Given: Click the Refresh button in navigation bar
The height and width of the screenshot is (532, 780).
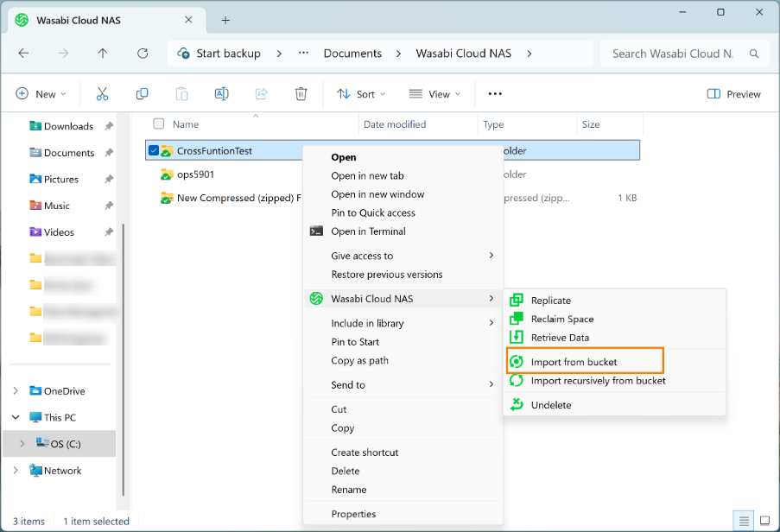Looking at the screenshot, I should pos(143,54).
